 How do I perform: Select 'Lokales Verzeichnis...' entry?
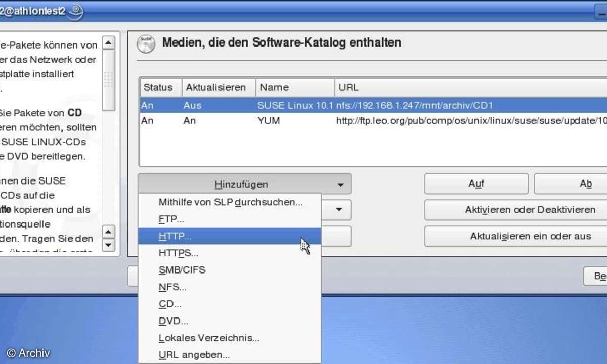[230, 338]
